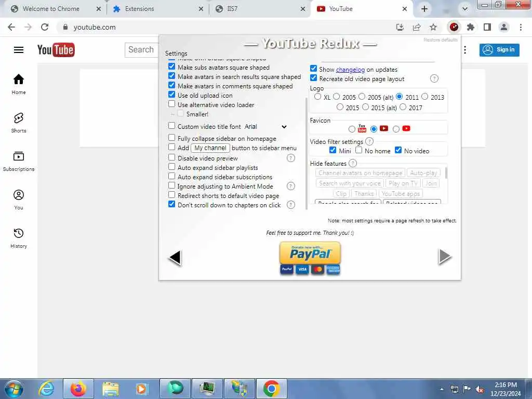Click the Sign in button
Viewport: 532px width, 399px height.
[499, 50]
